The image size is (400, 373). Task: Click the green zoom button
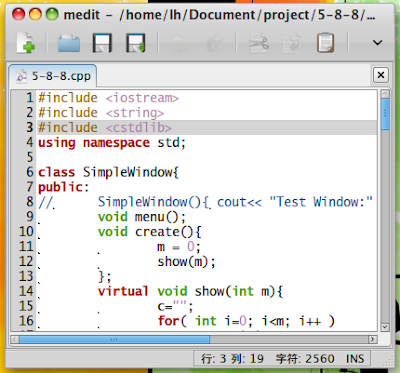point(52,14)
